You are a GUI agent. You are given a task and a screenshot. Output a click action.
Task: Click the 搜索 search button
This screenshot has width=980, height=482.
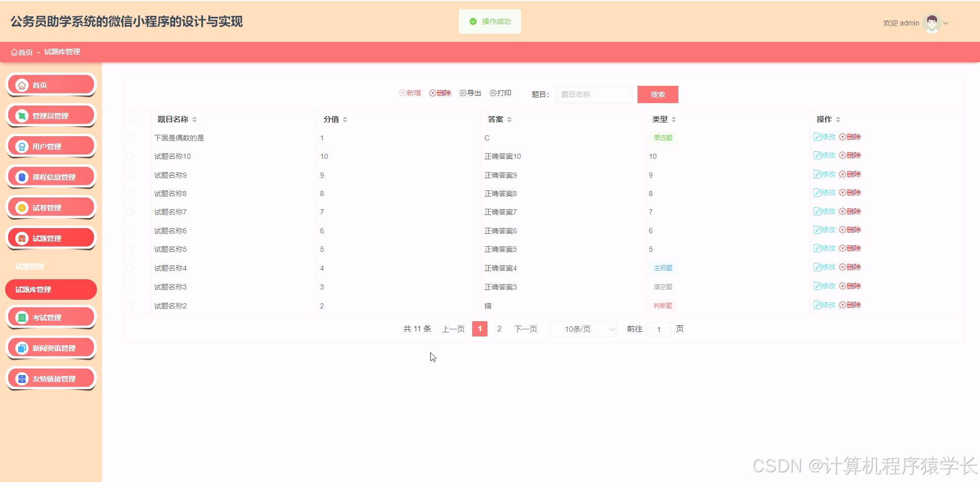(x=657, y=94)
